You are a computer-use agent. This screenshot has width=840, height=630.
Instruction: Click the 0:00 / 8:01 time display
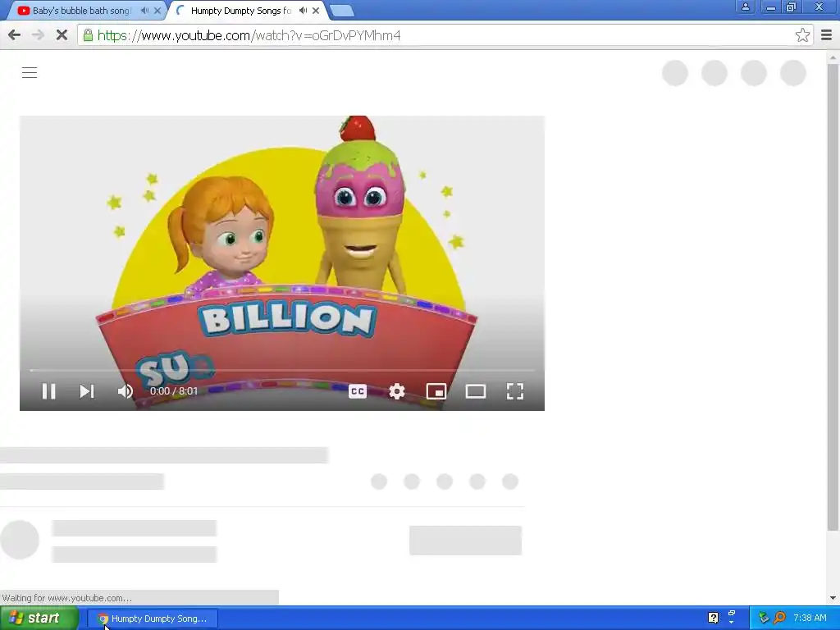(x=174, y=391)
